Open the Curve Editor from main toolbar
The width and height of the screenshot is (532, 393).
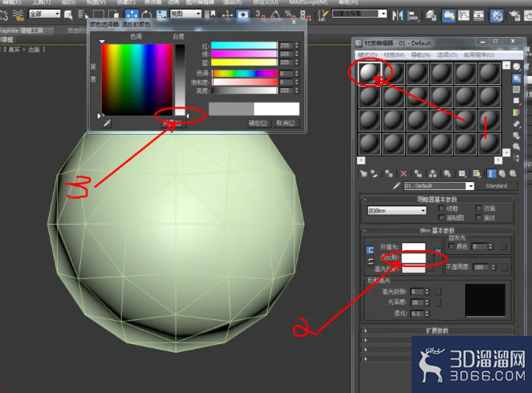464,15
